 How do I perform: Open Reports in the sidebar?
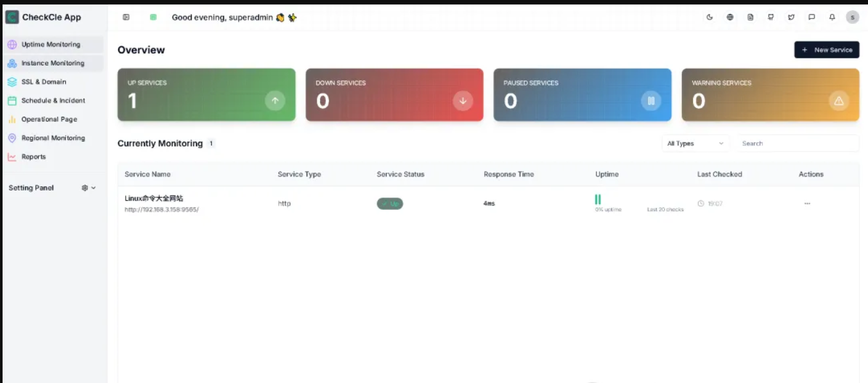coord(53,157)
